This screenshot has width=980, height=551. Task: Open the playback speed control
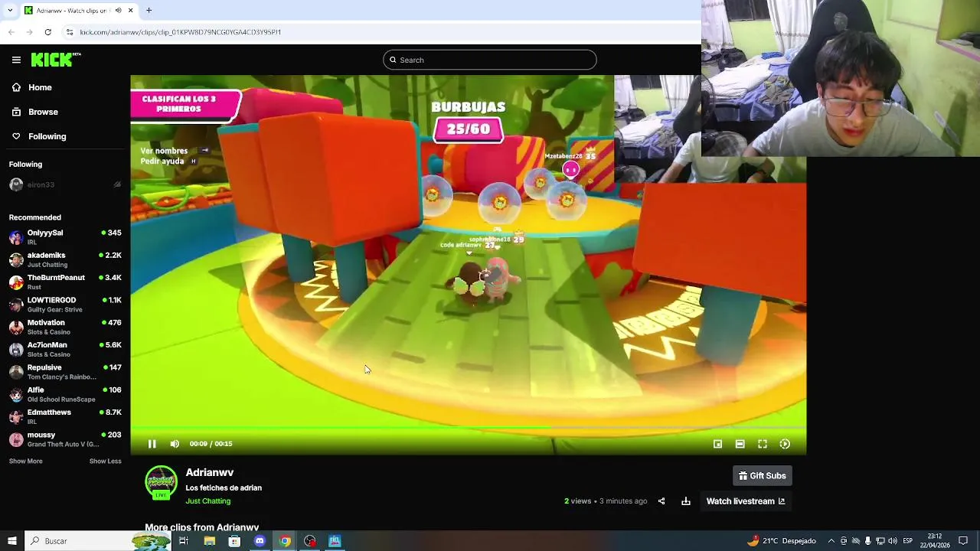point(785,444)
